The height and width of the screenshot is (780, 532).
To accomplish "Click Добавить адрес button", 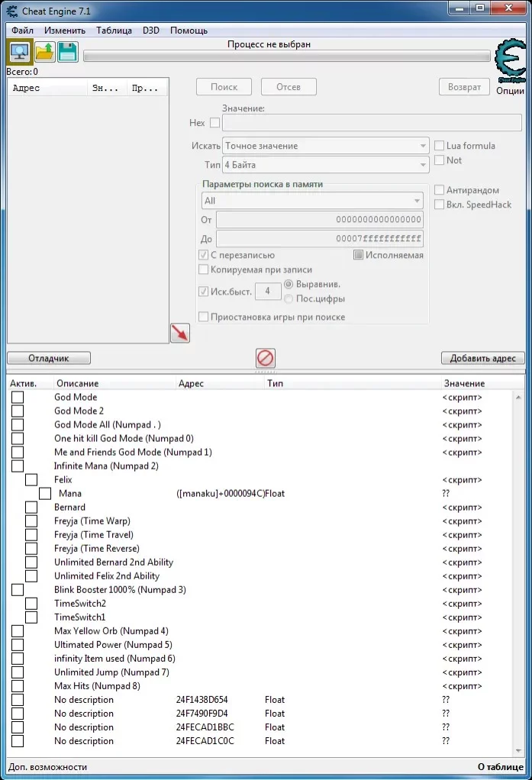I will point(482,358).
